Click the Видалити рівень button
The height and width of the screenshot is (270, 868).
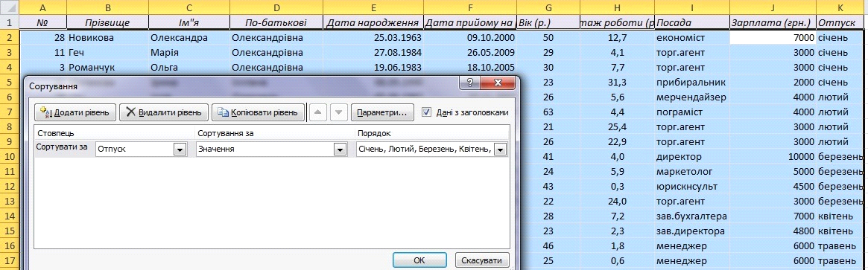point(164,112)
